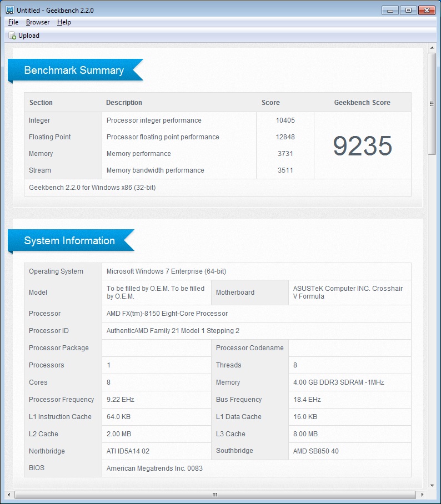
Task: Click the Upload toolbar icon
Action: click(12, 36)
